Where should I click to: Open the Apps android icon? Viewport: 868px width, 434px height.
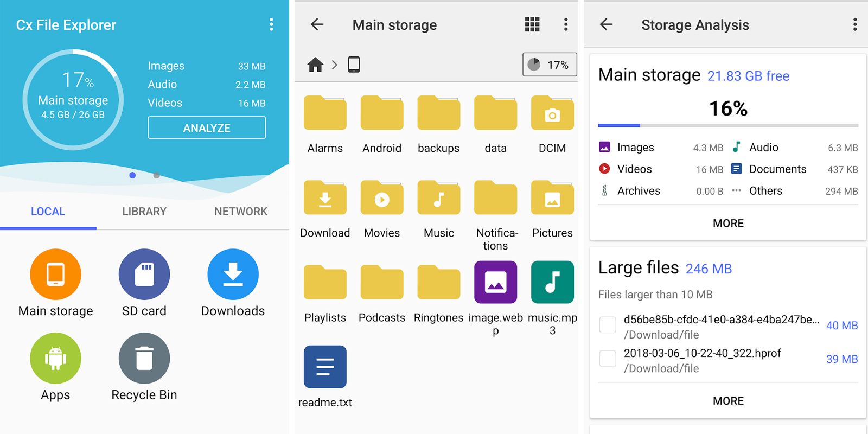55,359
